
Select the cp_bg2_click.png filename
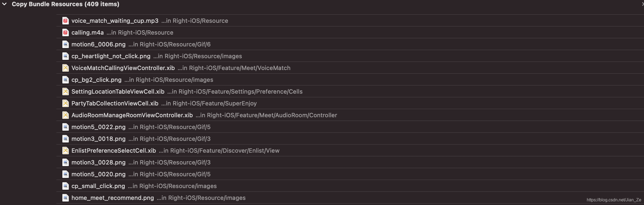click(96, 80)
